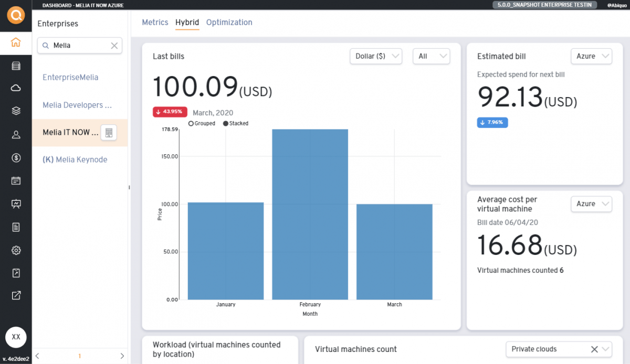Click the building icon beside Melia IT NOW
Viewport: 630px width, 364px height.
click(109, 133)
